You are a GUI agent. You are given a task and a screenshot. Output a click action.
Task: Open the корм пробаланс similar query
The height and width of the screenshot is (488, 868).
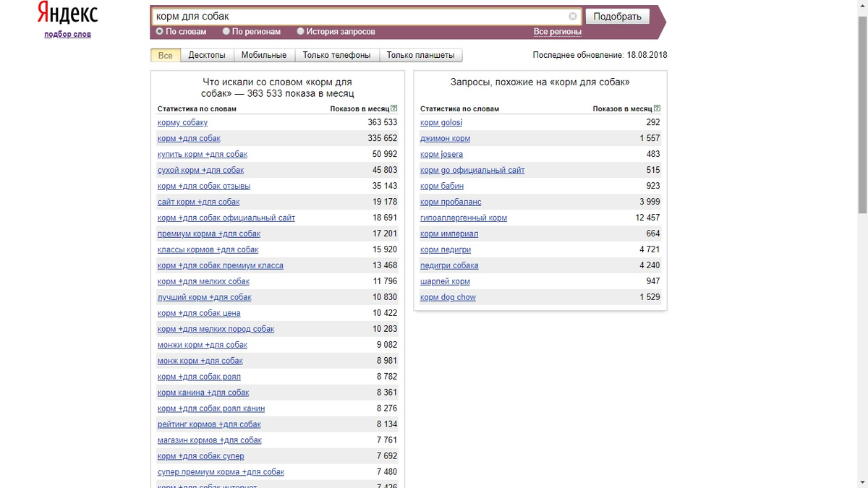(x=451, y=202)
